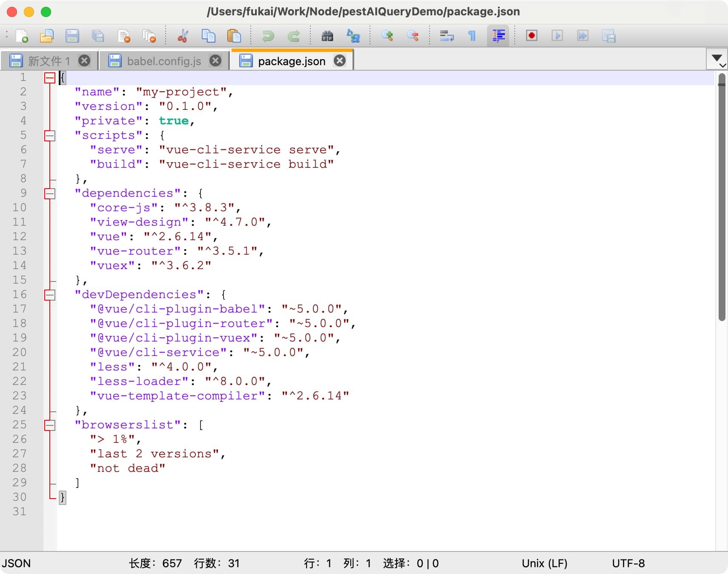Click the "not dead" string

coord(128,468)
